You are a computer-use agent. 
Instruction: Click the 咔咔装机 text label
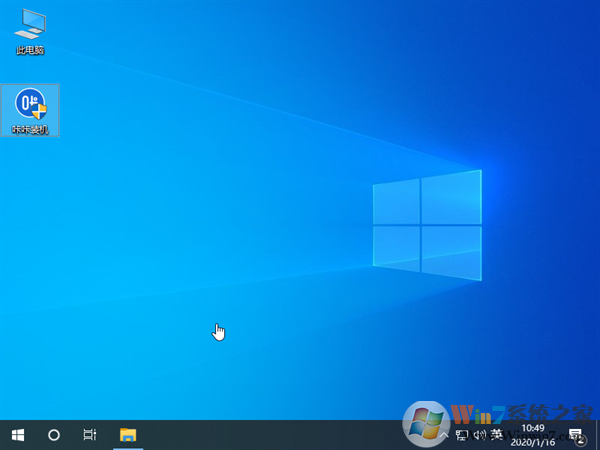click(30, 129)
